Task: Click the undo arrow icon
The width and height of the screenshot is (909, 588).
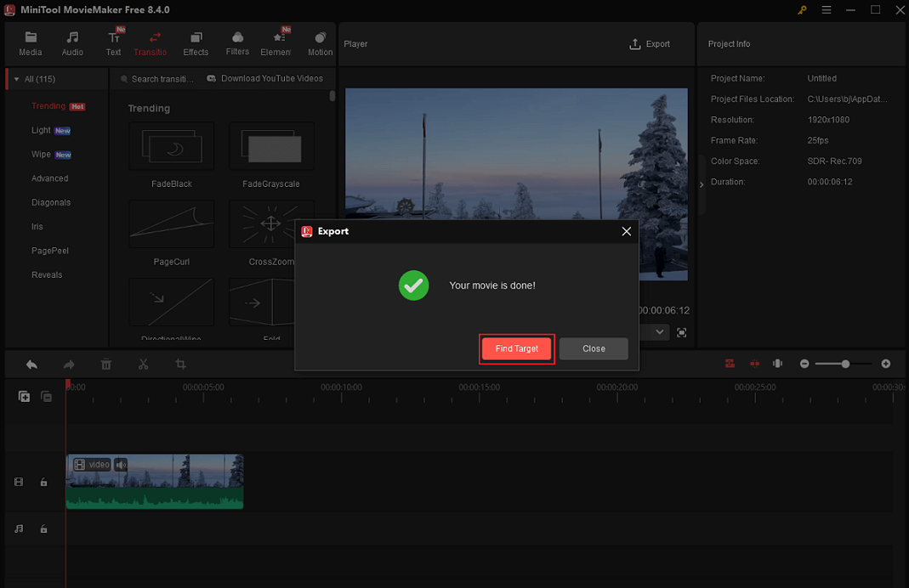Action: [31, 364]
